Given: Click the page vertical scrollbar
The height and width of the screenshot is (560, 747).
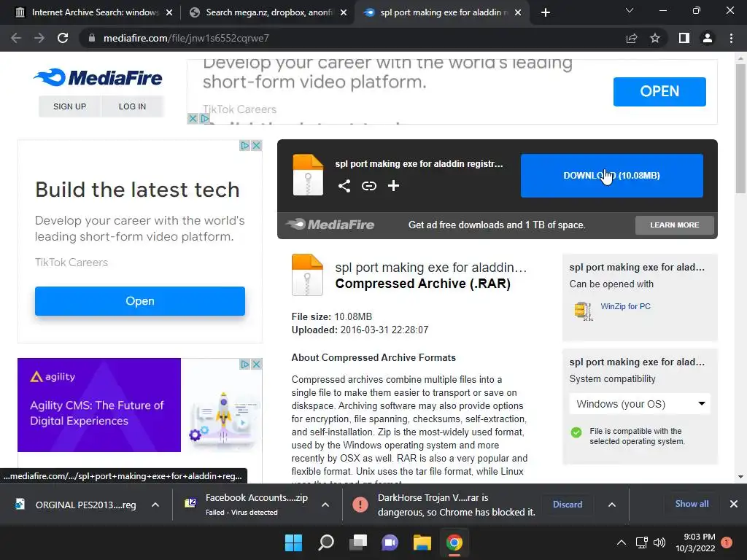Looking at the screenshot, I should [x=740, y=128].
